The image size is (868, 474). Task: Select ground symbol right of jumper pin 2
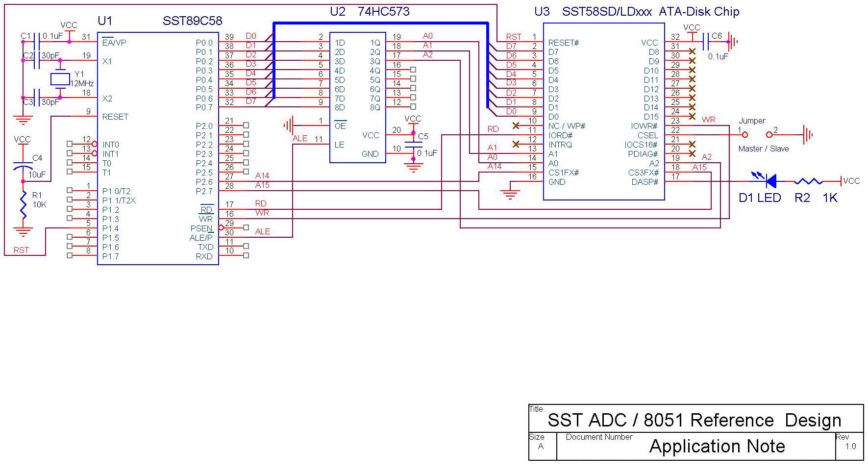(x=807, y=134)
